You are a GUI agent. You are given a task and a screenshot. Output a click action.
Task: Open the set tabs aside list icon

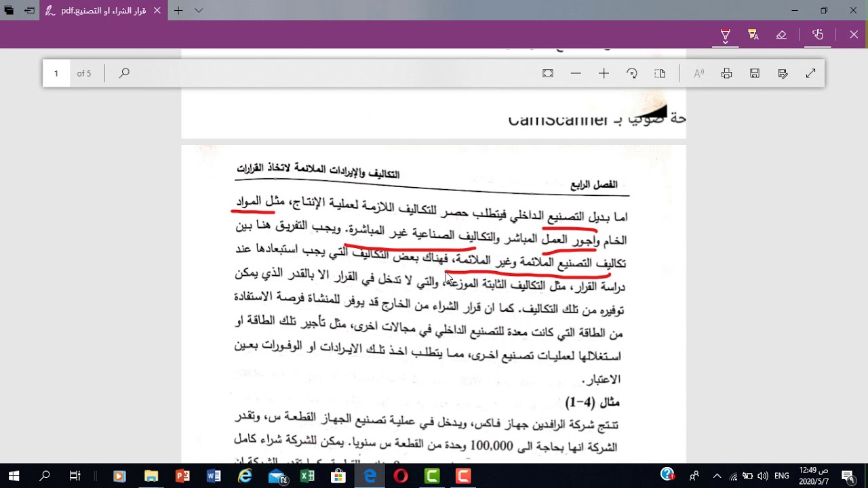(x=9, y=10)
